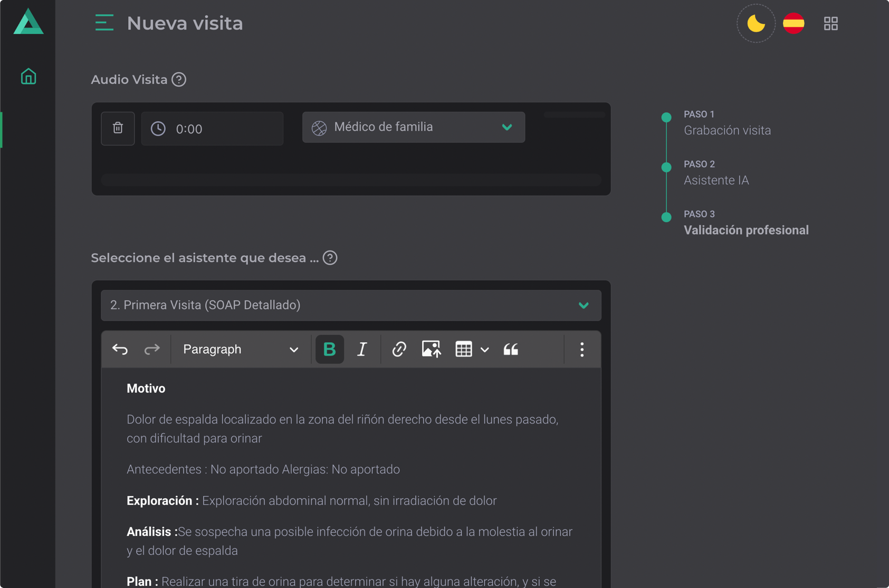Open the Médico de familia dropdown
Screen dimensions: 889x588
pos(413,127)
